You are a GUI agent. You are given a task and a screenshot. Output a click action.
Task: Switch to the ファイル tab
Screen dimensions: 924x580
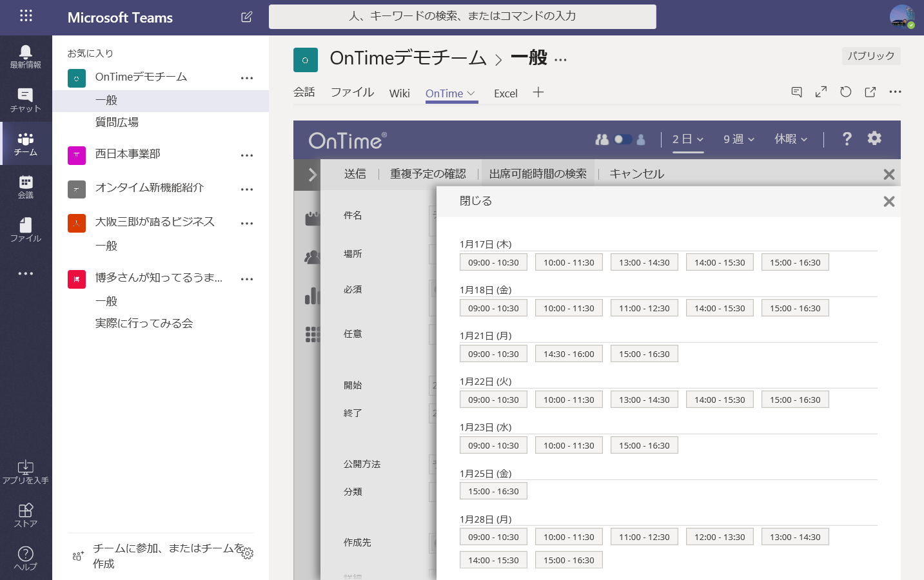[353, 92]
